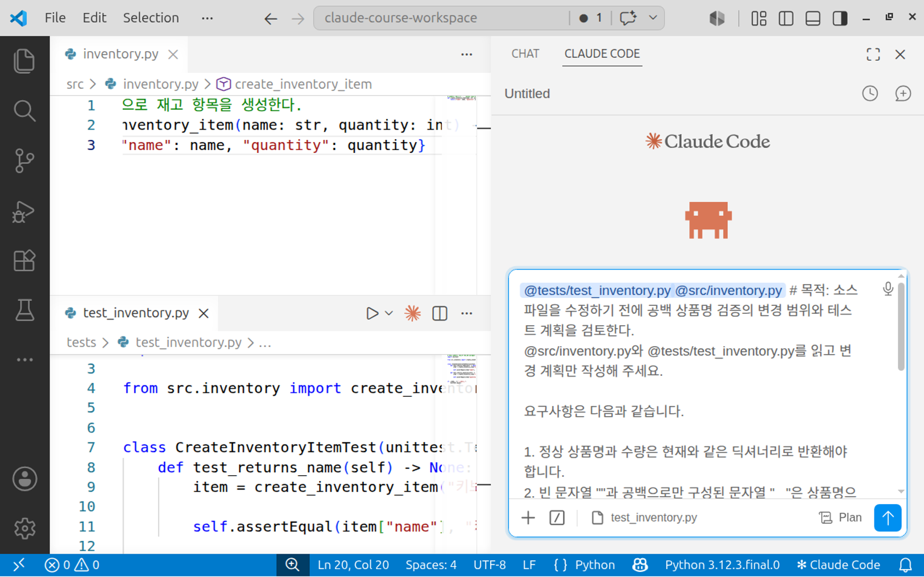Open the Extensions view
This screenshot has width=924, height=577.
[24, 261]
